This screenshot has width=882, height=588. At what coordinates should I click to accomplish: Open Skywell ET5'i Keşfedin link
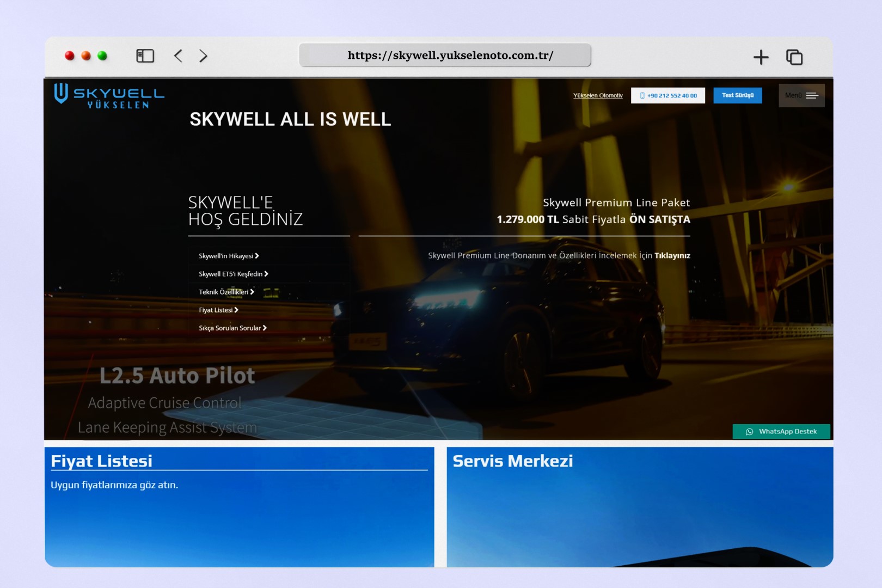[234, 274]
